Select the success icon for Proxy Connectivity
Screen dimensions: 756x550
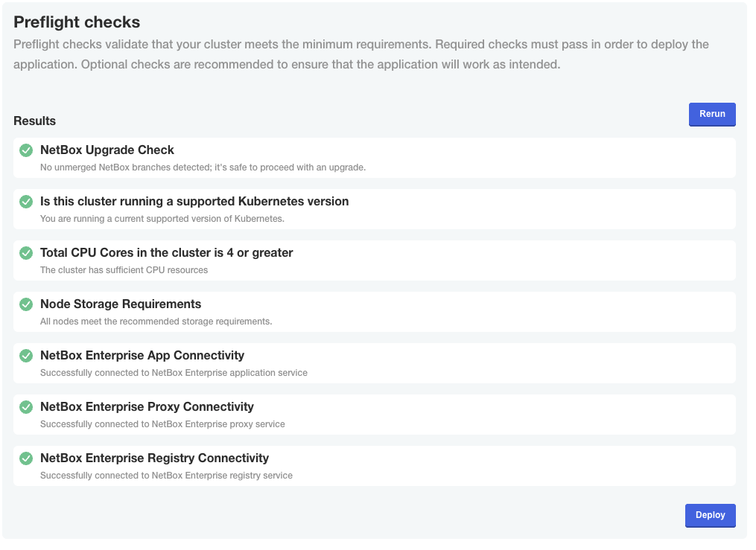pos(27,407)
